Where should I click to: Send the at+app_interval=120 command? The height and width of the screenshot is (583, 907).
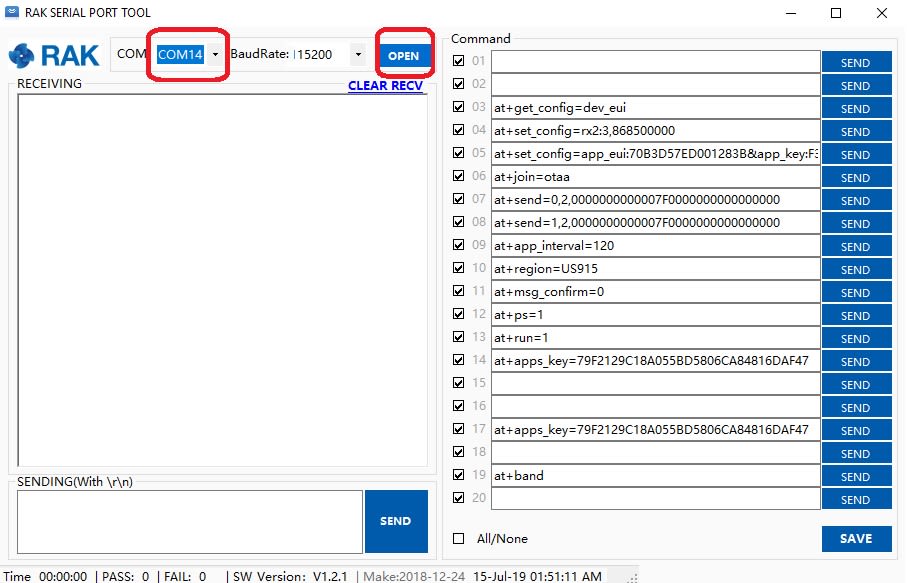coord(856,247)
